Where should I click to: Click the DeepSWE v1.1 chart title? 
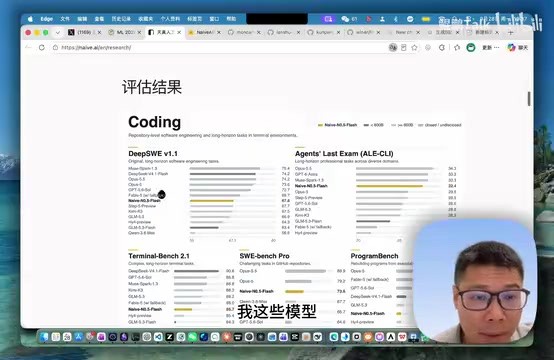pos(153,153)
